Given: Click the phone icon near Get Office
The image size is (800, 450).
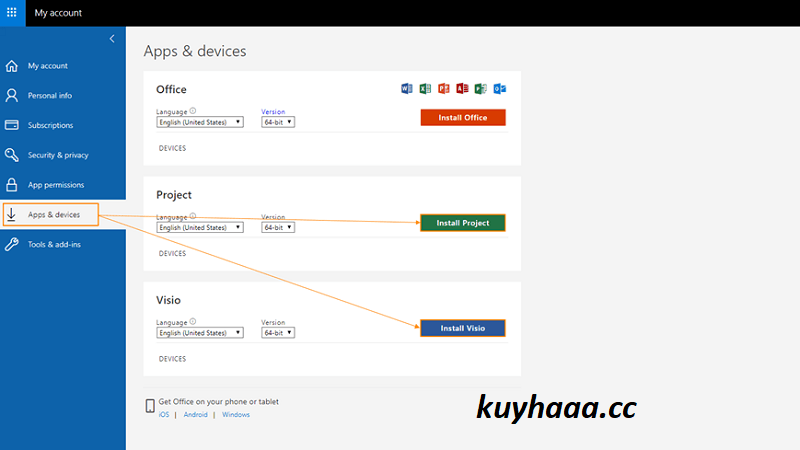Looking at the screenshot, I should (150, 406).
